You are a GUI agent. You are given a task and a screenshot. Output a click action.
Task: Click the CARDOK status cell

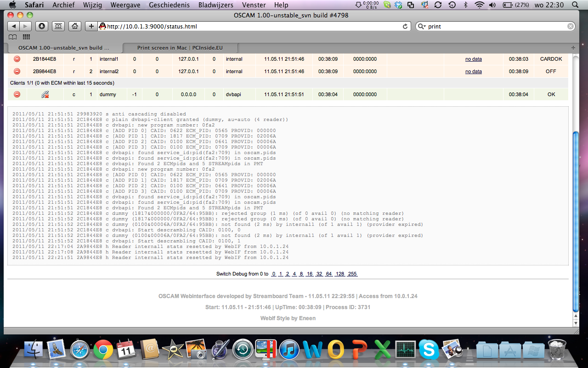(551, 59)
